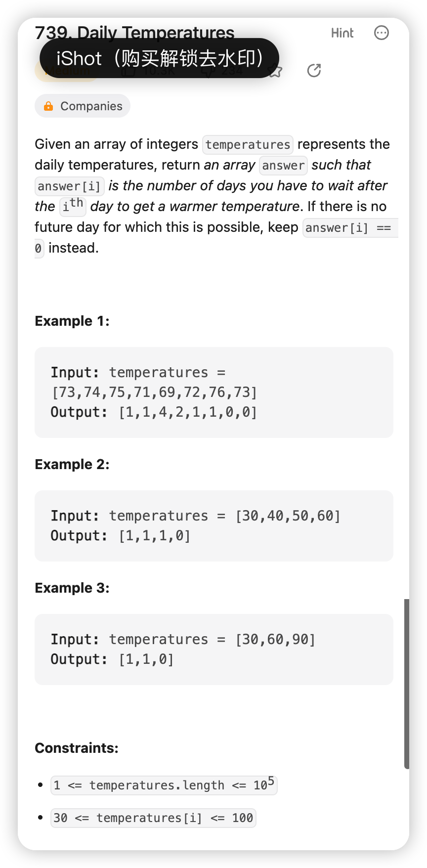Click the Example 2 code block
Image resolution: width=427 pixels, height=868 pixels.
coord(213,525)
